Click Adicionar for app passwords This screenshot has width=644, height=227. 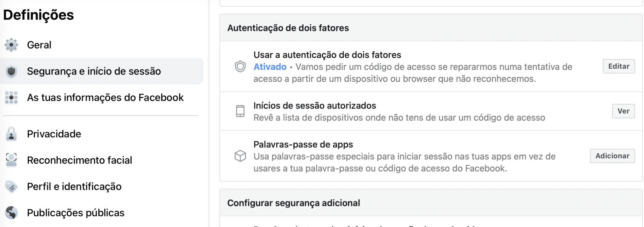612,156
